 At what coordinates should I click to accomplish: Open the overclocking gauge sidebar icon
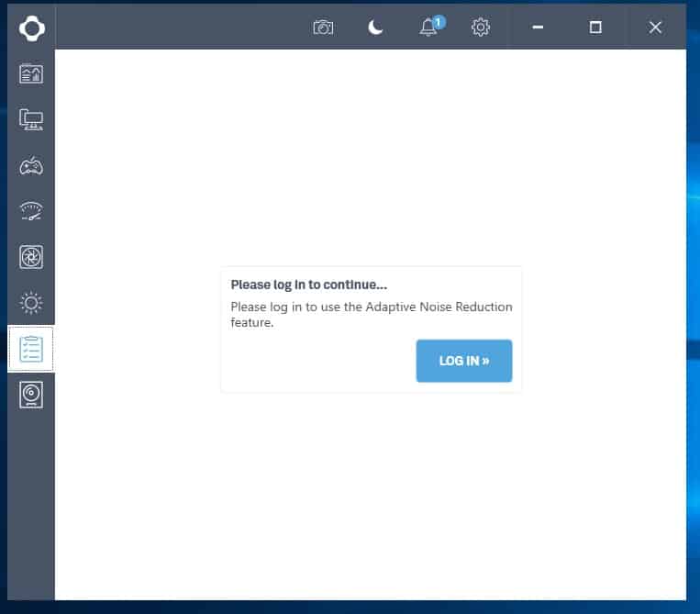click(x=31, y=211)
